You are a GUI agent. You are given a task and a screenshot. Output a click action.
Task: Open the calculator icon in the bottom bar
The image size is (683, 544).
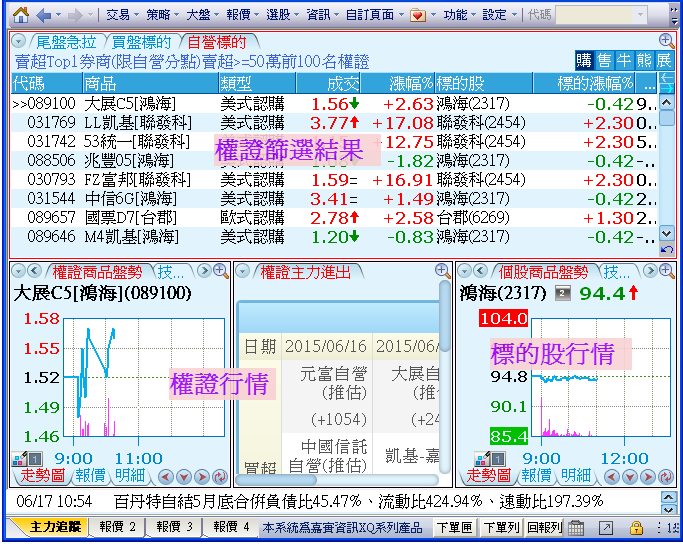(577, 527)
